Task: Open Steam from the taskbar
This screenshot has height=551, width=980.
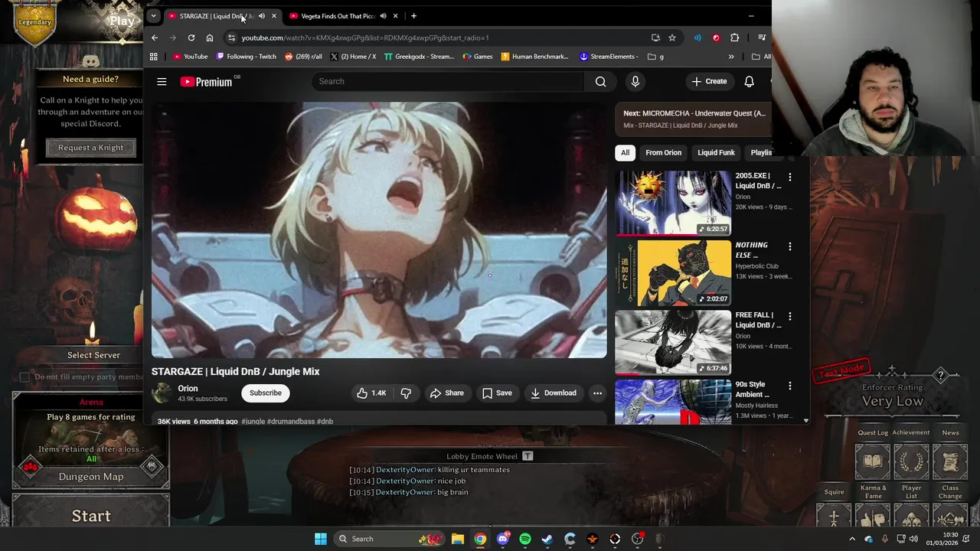Action: click(547, 539)
